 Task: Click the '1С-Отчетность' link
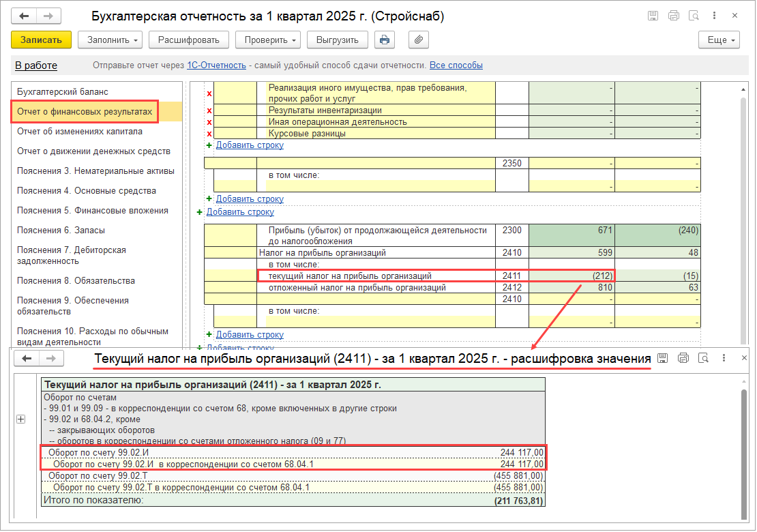(x=216, y=65)
